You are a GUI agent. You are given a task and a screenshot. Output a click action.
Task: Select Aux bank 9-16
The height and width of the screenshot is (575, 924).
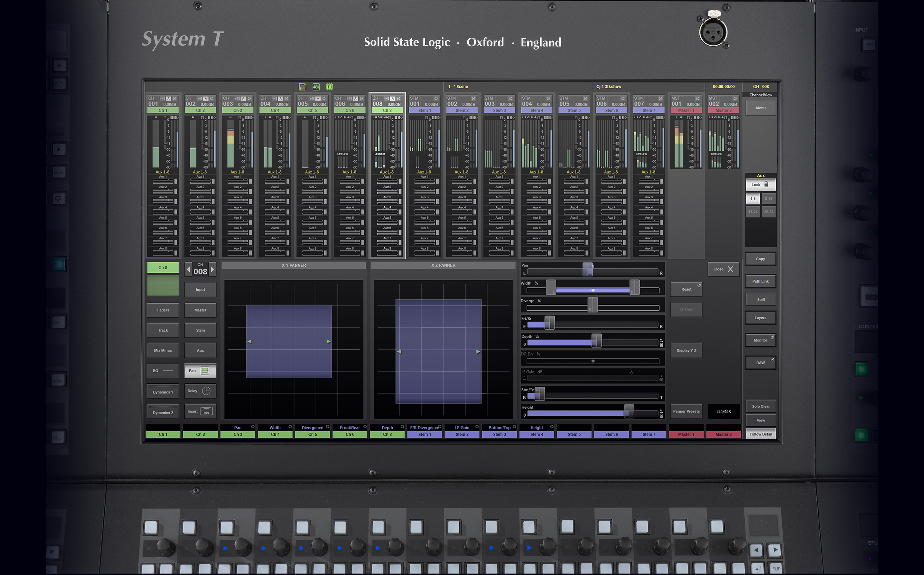click(x=768, y=199)
